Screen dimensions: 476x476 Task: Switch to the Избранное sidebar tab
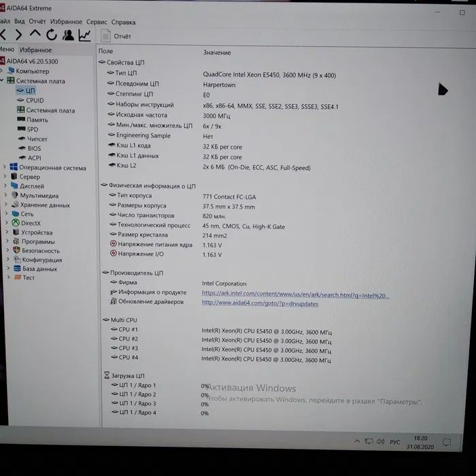pyautogui.click(x=35, y=50)
